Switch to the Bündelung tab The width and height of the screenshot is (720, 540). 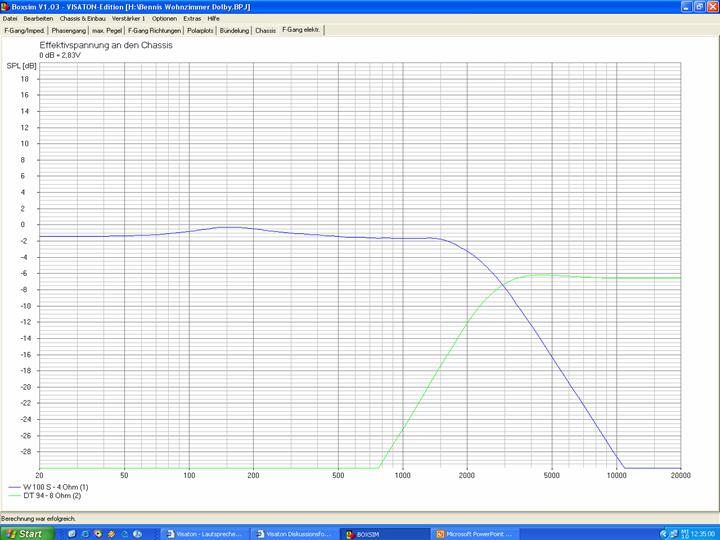tap(235, 30)
